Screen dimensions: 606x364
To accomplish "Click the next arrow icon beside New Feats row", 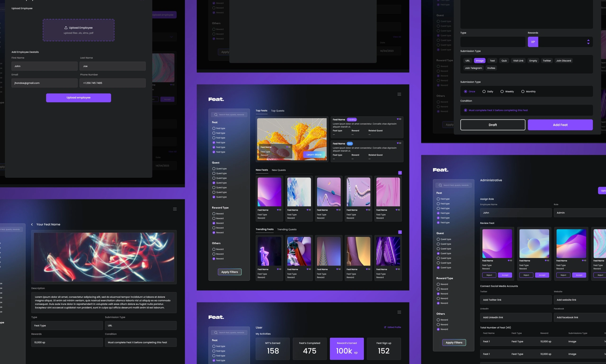I will (x=400, y=173).
